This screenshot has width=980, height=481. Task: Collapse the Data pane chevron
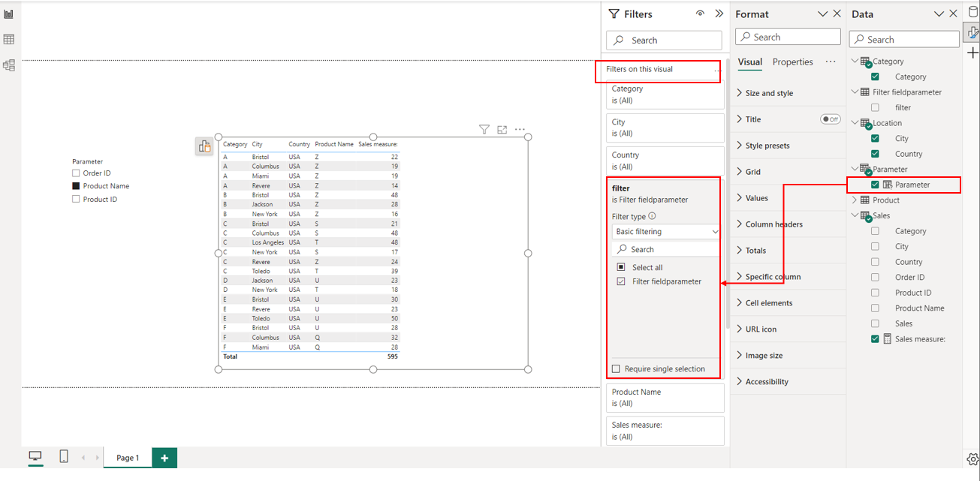(939, 14)
